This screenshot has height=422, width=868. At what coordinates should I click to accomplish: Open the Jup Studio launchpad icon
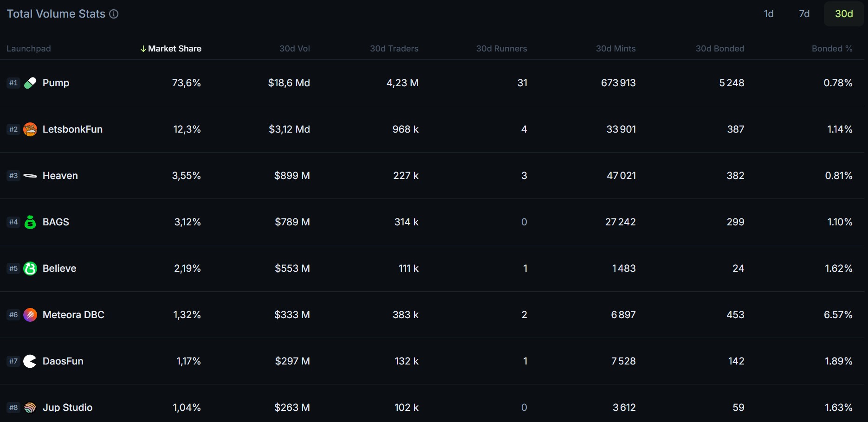(x=30, y=407)
